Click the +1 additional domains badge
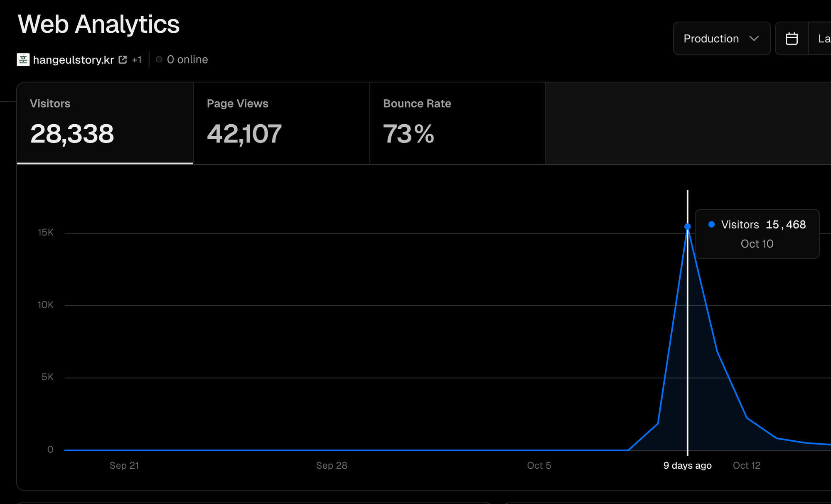Viewport: 831px width, 504px height. click(x=137, y=60)
